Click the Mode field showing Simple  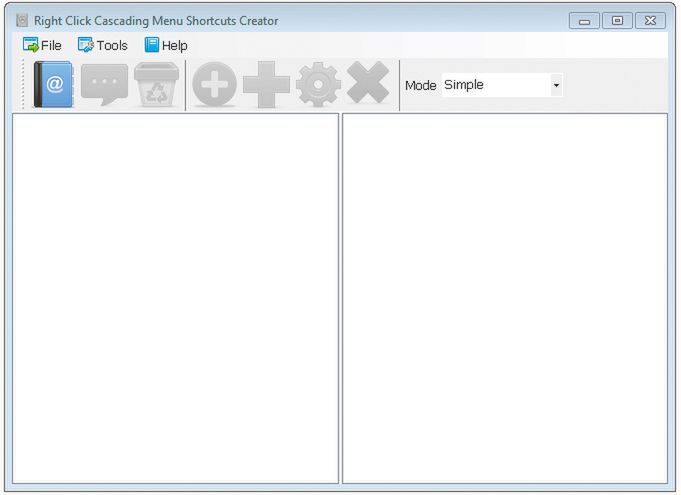502,85
